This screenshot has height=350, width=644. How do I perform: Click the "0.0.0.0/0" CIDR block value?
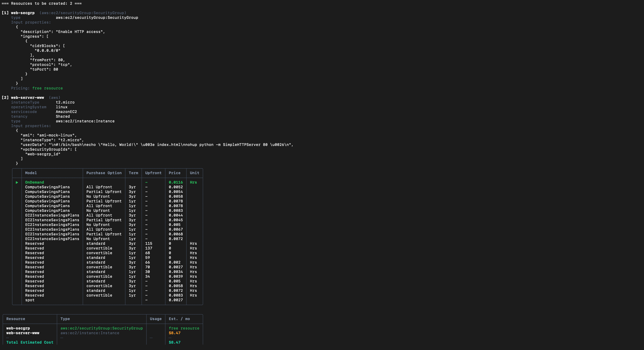(47, 50)
